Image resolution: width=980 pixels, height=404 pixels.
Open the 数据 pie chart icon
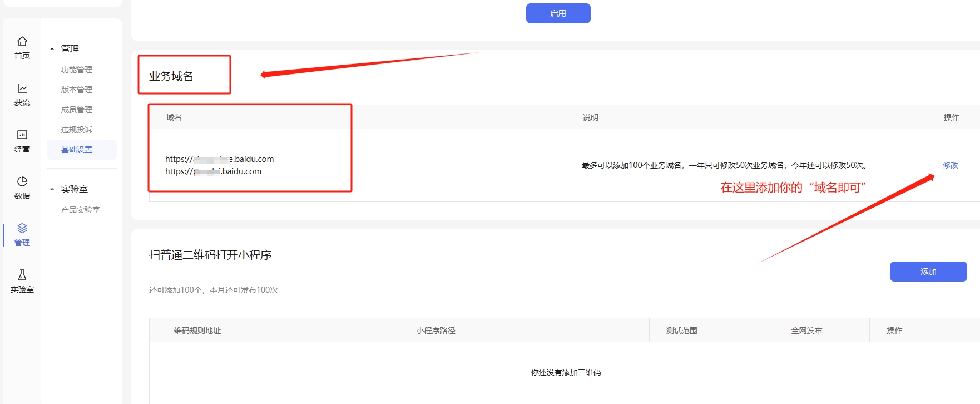[x=22, y=181]
